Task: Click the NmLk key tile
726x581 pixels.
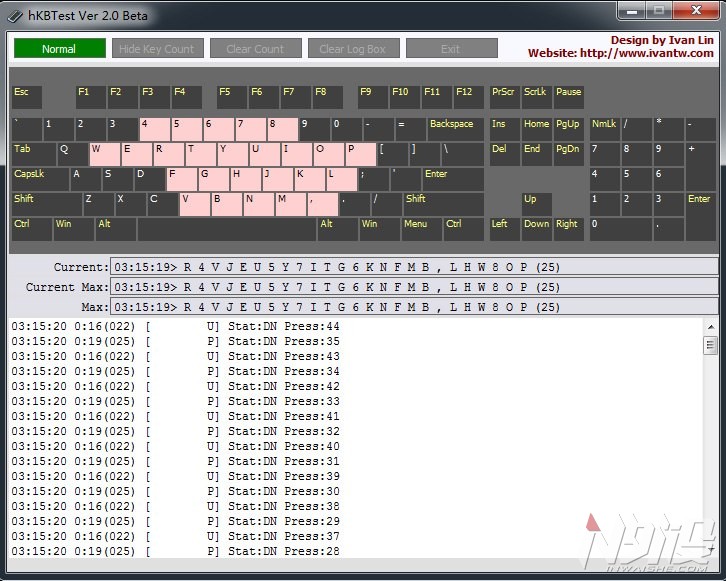Action: [605, 129]
